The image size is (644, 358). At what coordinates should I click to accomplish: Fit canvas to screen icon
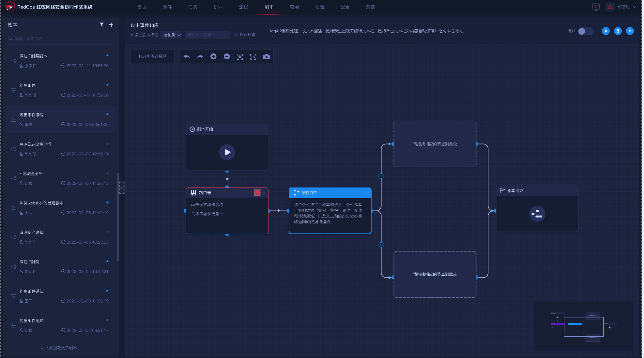[x=240, y=56]
